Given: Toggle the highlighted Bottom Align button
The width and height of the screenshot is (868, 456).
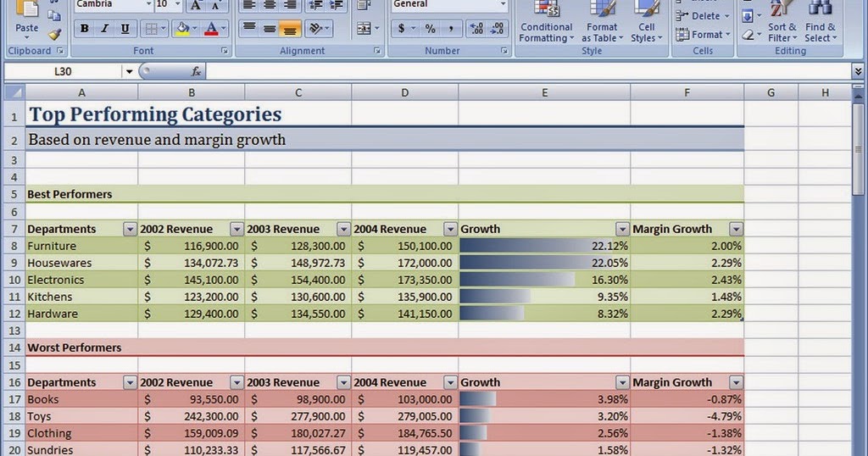Looking at the screenshot, I should coord(290,28).
